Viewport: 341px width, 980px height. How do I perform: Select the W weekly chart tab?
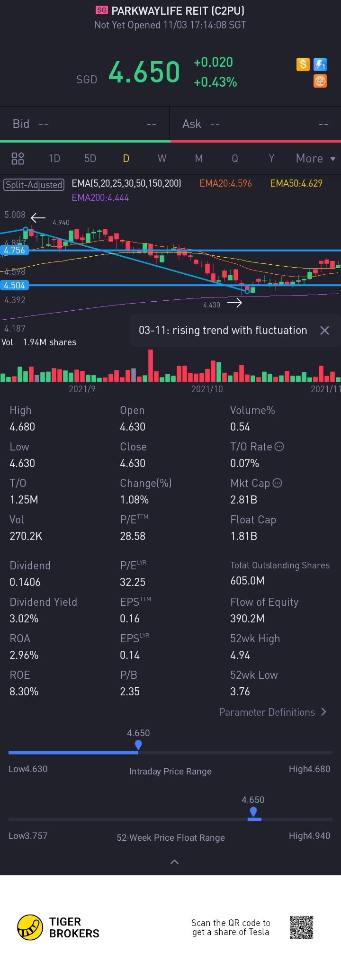(162, 158)
